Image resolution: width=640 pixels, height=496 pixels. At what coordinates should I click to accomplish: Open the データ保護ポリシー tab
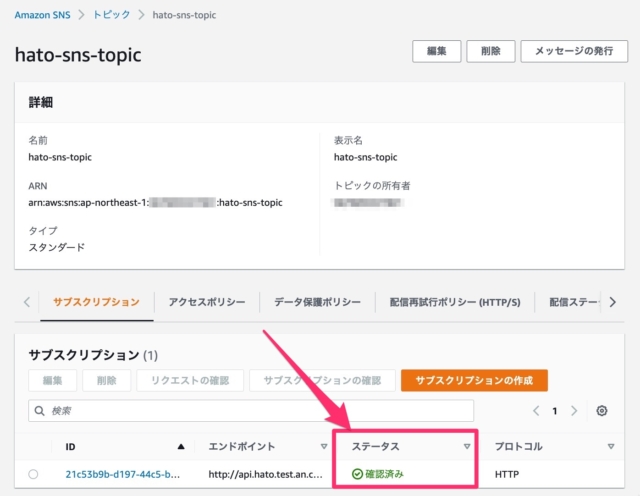coord(317,302)
